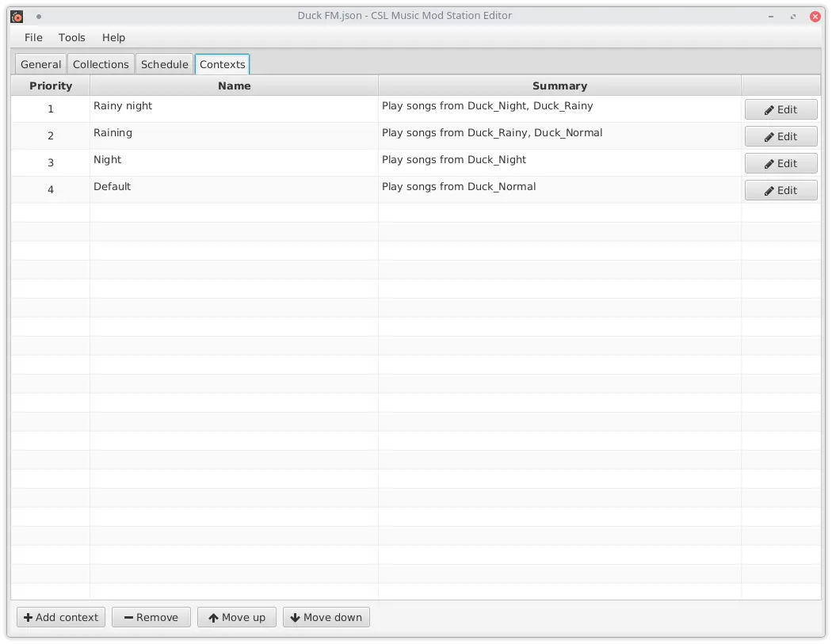The height and width of the screenshot is (644, 832).
Task: Click summary 'Play songs from Duck_Normal'
Action: coord(459,187)
